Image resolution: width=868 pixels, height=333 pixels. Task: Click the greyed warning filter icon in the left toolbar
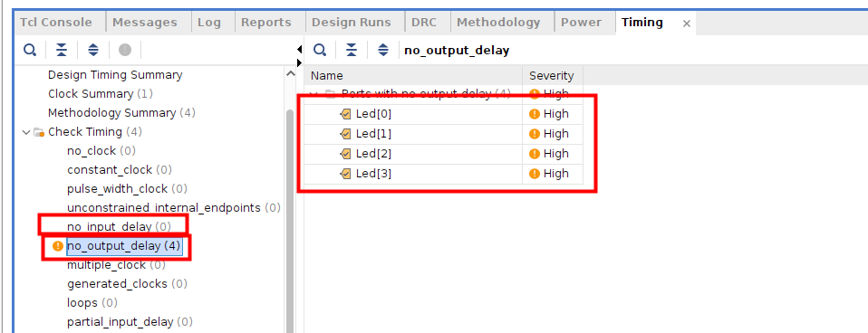pyautogui.click(x=125, y=51)
